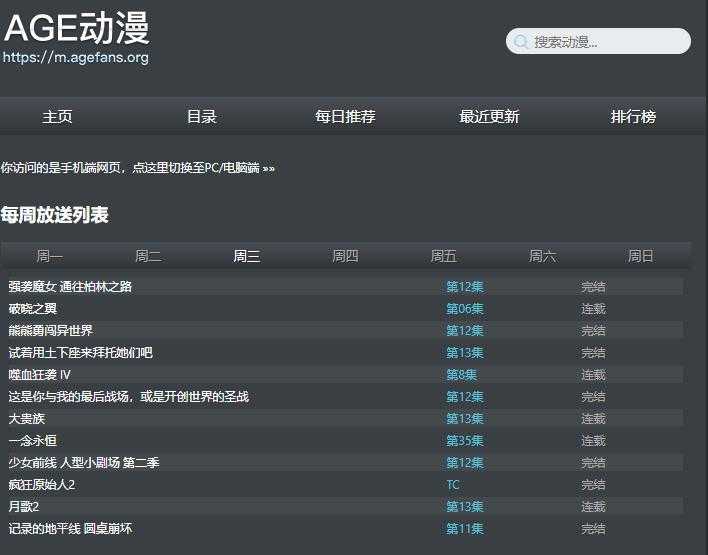The height and width of the screenshot is (555, 708).
Task: Select the 周四 tab
Action: 345,257
